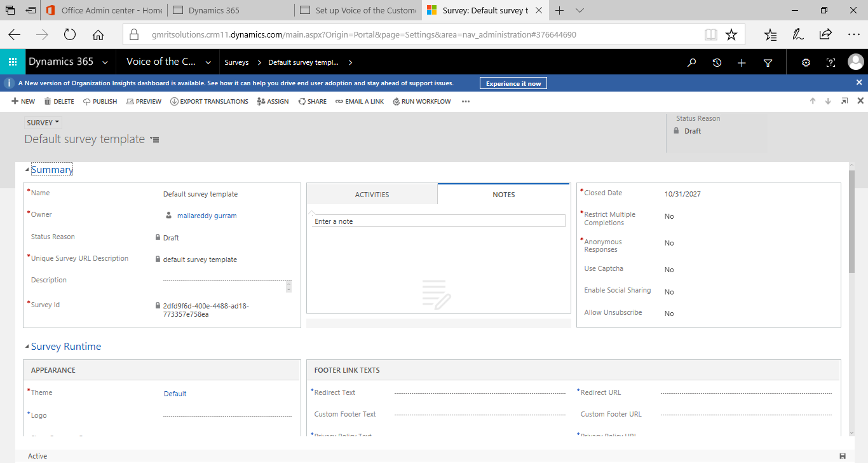This screenshot has height=463, width=868.
Task: Switch to Office Admin center browser tab
Action: click(x=105, y=10)
